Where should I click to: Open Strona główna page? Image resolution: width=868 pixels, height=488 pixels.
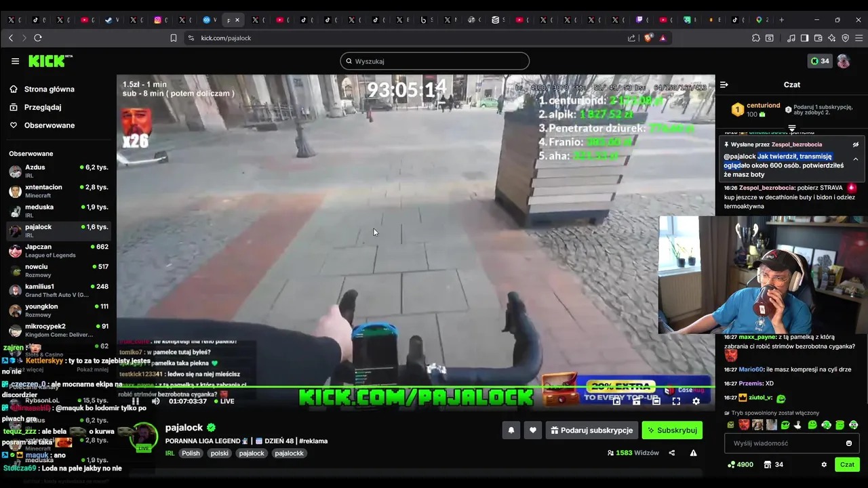[42, 89]
